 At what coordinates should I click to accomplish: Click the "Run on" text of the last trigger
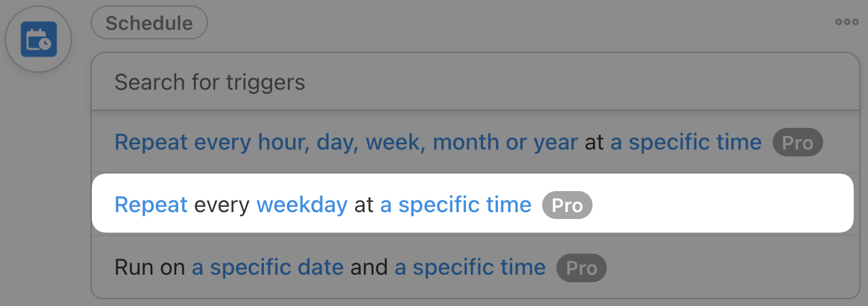pos(150,267)
